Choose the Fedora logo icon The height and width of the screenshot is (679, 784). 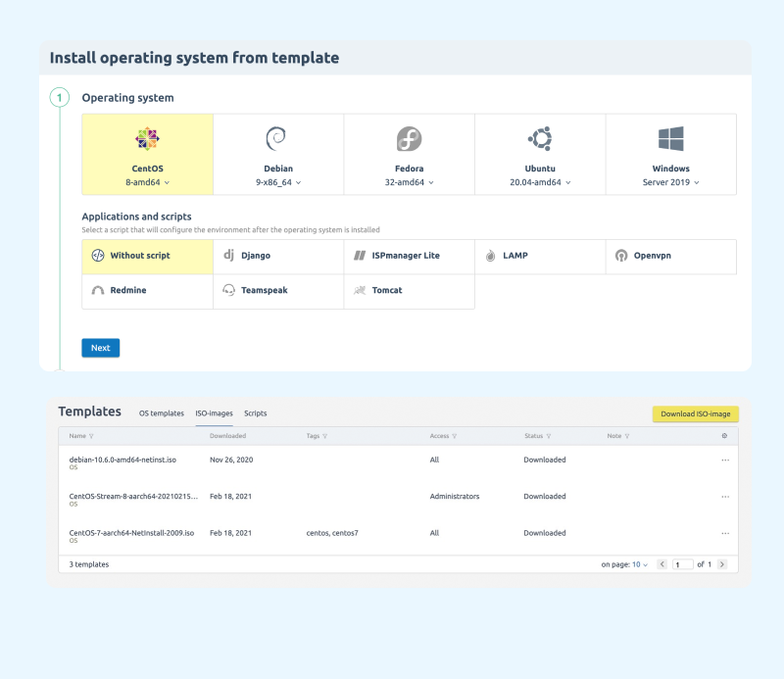click(409, 139)
